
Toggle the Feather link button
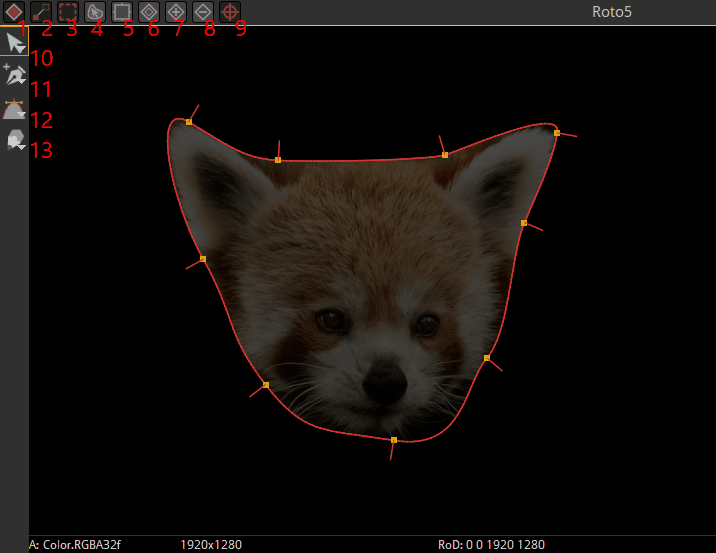click(41, 12)
